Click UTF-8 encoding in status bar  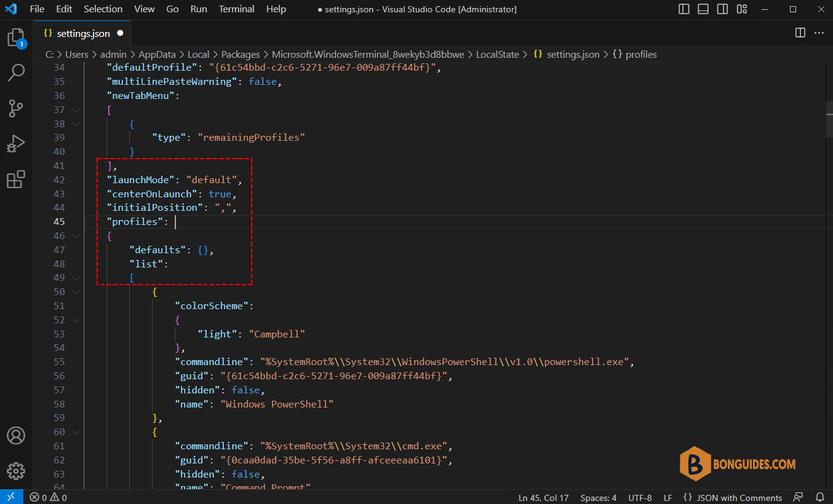tap(640, 498)
